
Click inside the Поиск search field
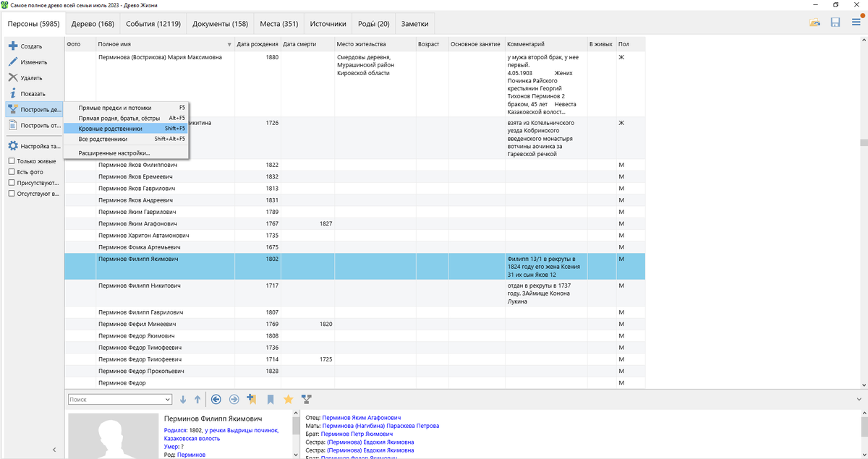[116, 399]
